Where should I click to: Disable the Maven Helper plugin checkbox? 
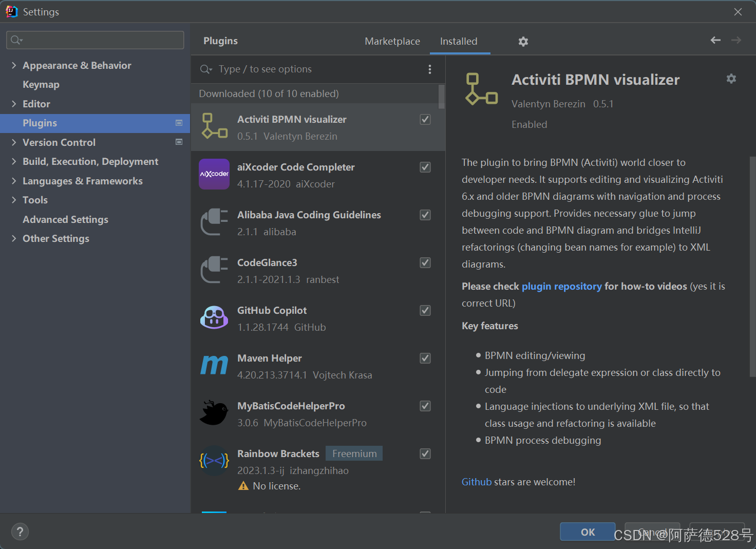click(x=425, y=358)
